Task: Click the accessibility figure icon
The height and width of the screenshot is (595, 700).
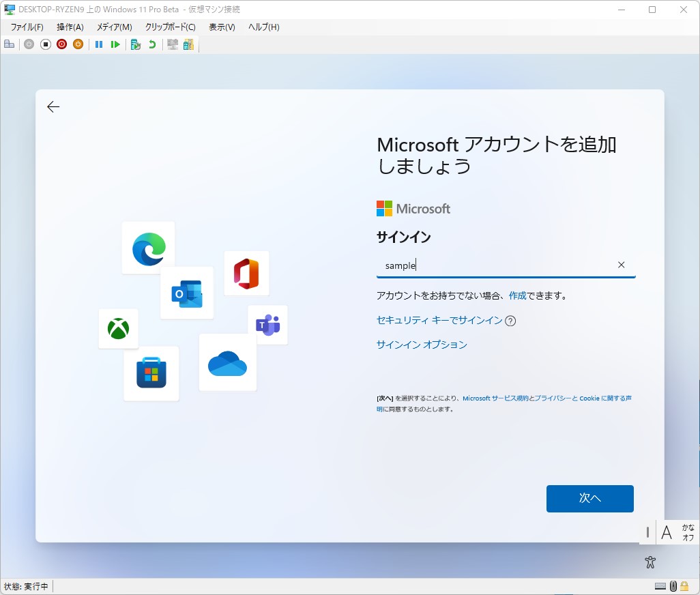Action: pos(650,562)
